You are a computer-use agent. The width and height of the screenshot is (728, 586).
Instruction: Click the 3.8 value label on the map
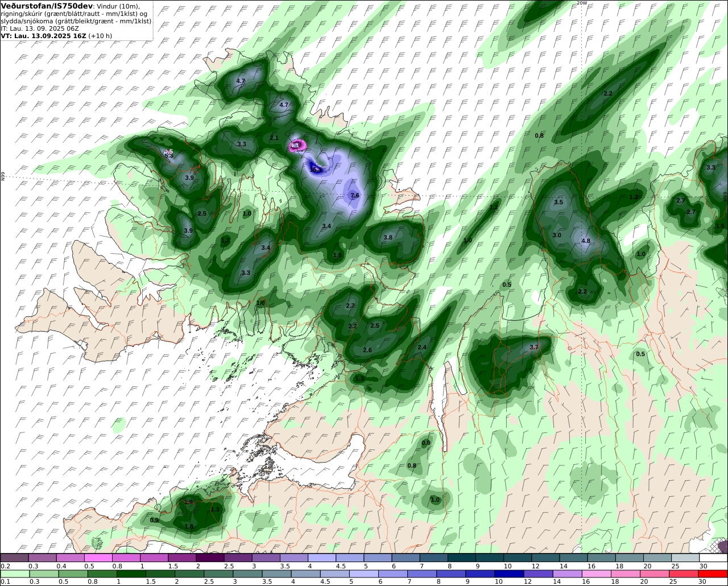[388, 237]
